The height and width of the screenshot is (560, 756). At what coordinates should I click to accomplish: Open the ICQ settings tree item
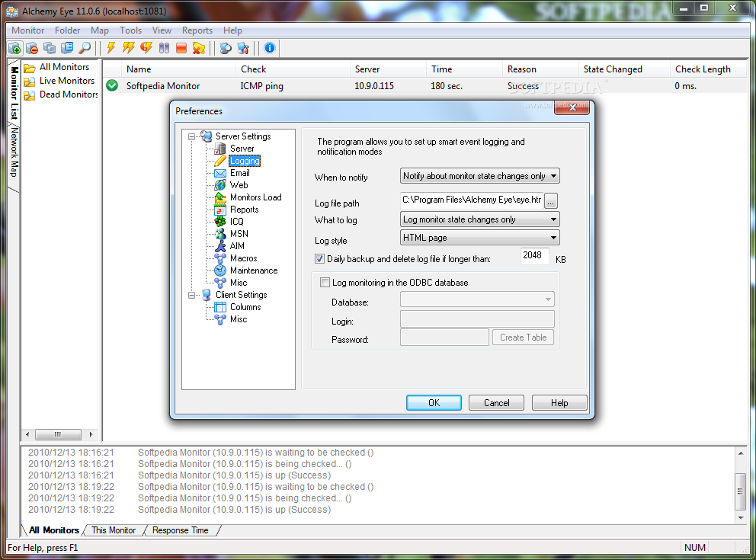click(237, 222)
